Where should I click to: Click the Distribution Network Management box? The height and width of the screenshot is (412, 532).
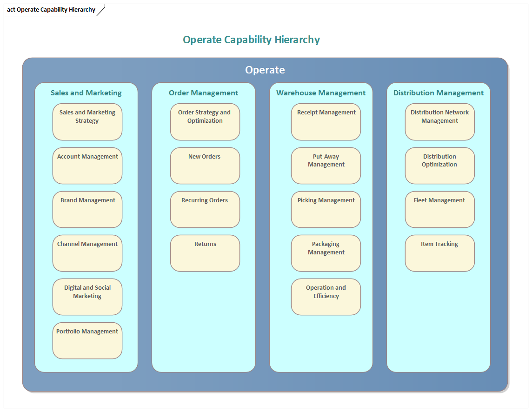pos(439,122)
